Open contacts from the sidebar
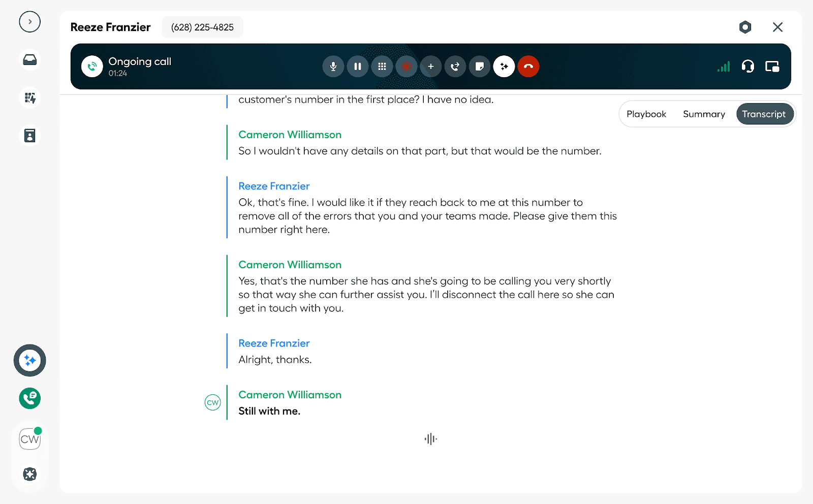 (30, 136)
